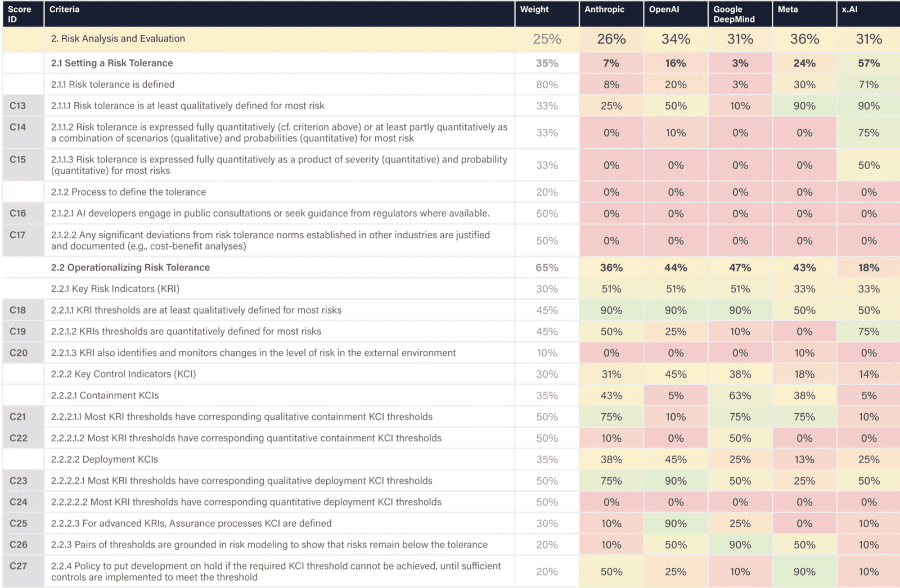Click the Meta column header
The width and height of the screenshot is (900, 588).
[x=787, y=10]
